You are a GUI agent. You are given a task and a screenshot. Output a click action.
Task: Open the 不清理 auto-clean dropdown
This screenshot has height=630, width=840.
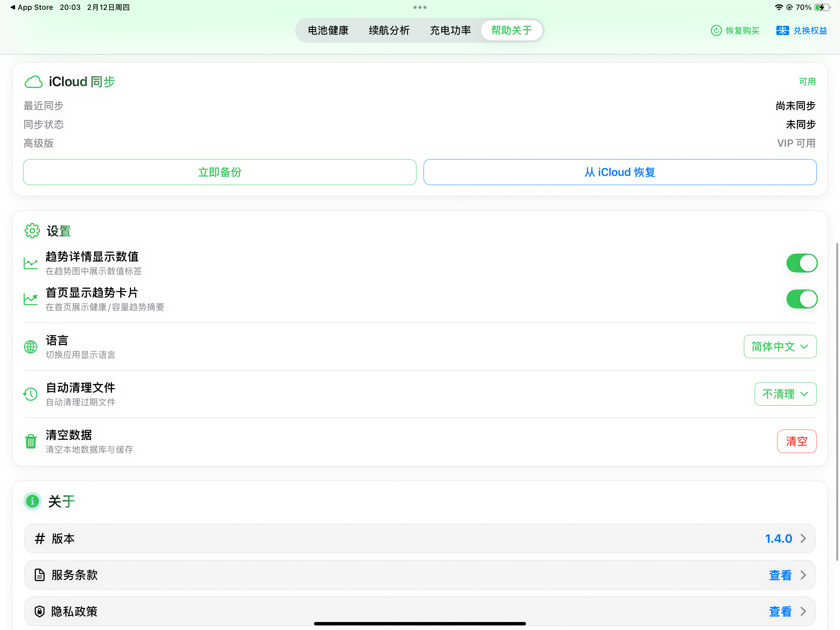(785, 394)
